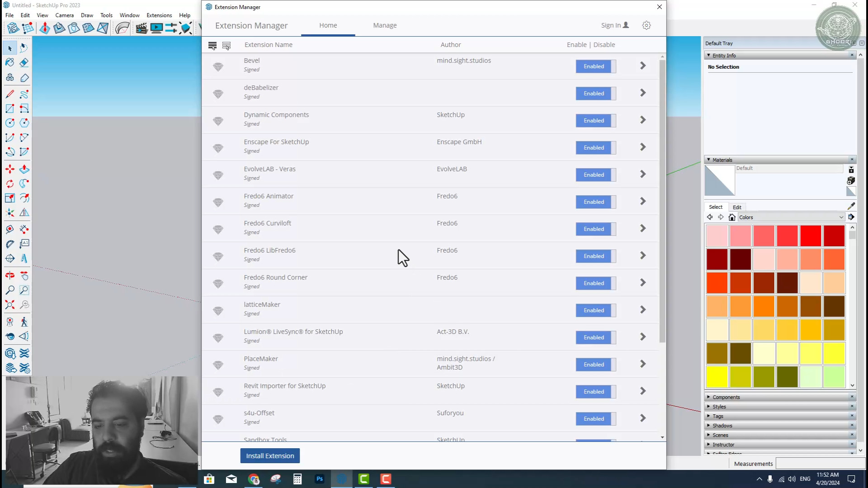
Task: Click the Enable column header link
Action: point(577,45)
